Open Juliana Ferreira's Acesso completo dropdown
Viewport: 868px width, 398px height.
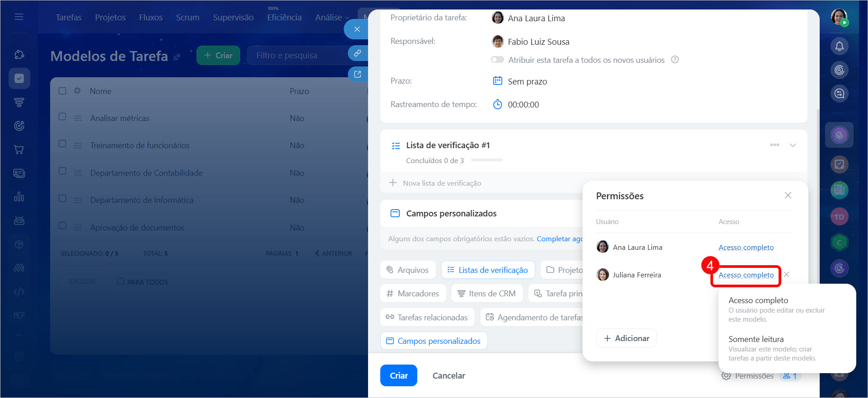click(x=746, y=275)
